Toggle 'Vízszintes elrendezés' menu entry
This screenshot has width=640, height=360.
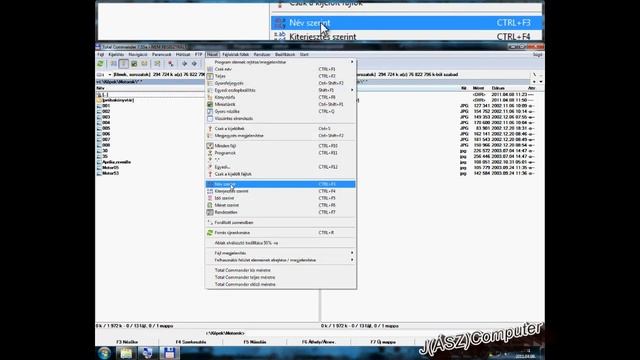[280, 118]
